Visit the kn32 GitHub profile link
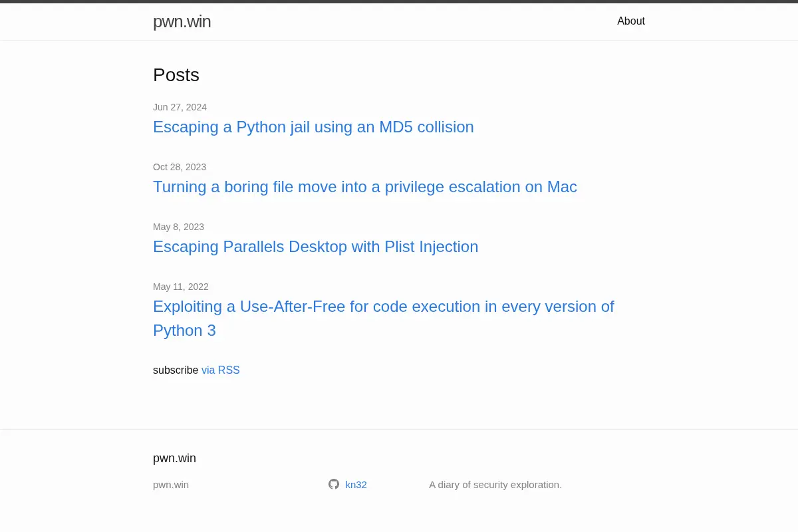798x532 pixels. point(356,485)
